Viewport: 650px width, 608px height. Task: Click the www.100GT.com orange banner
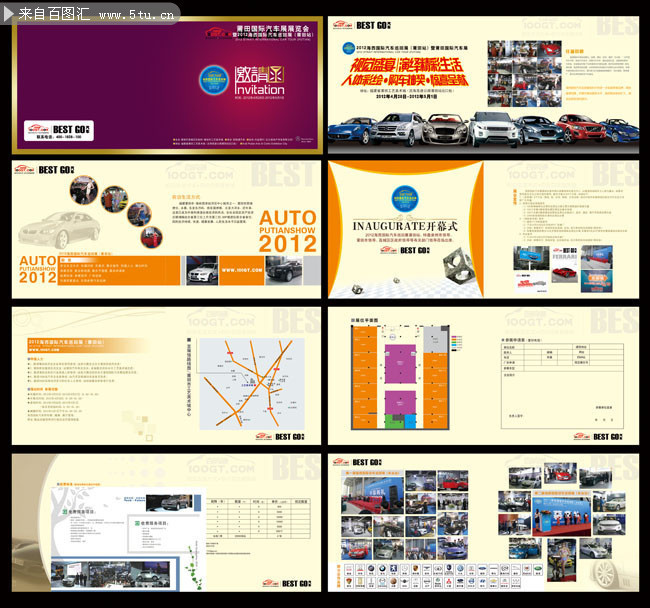[x=242, y=270]
